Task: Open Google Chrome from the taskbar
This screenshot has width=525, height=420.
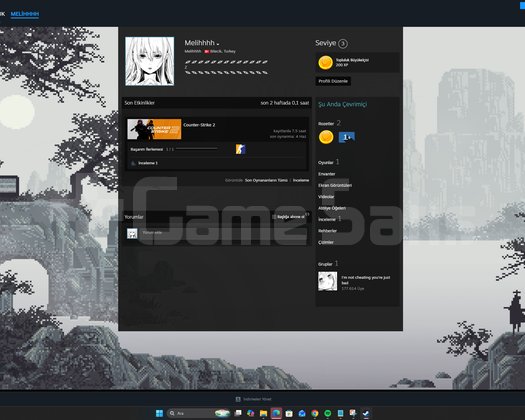Action: coord(314,413)
